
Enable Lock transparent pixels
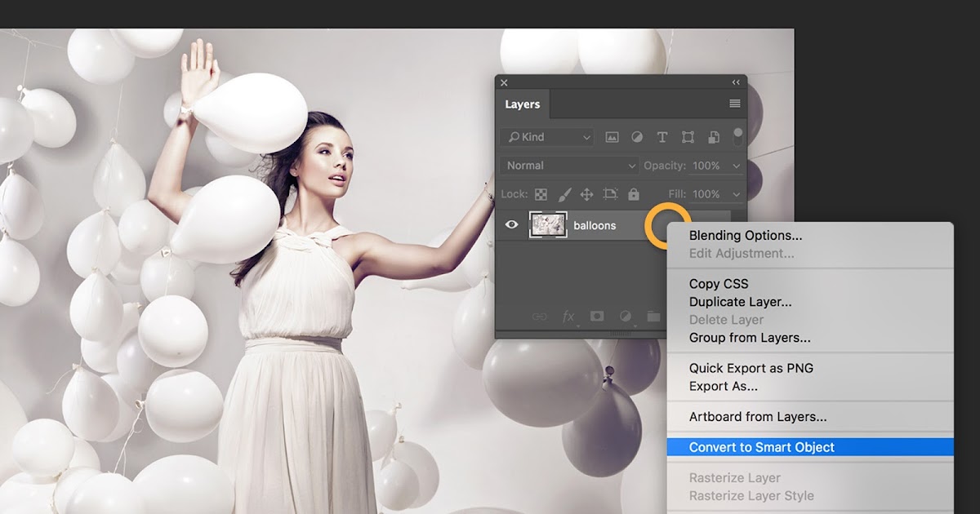tap(541, 194)
